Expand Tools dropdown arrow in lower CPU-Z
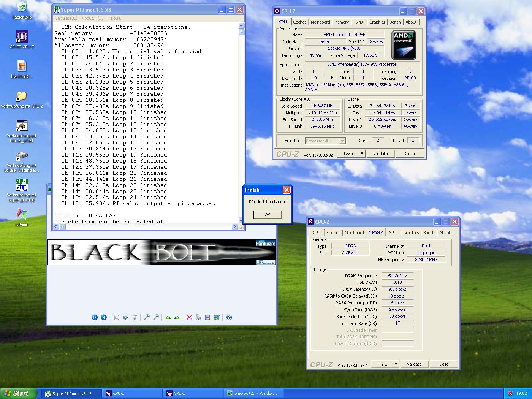Screen dimensions: 532x399 tap(396, 364)
